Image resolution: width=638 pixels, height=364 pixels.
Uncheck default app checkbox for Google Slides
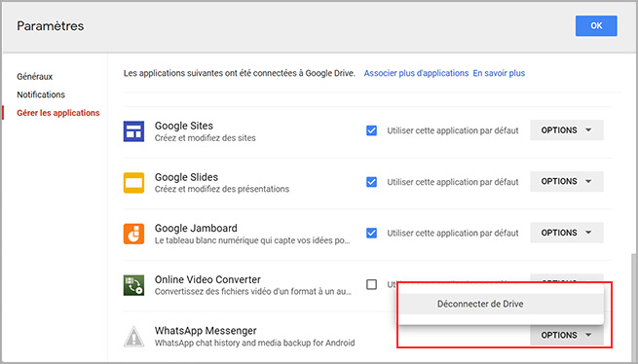pos(371,182)
